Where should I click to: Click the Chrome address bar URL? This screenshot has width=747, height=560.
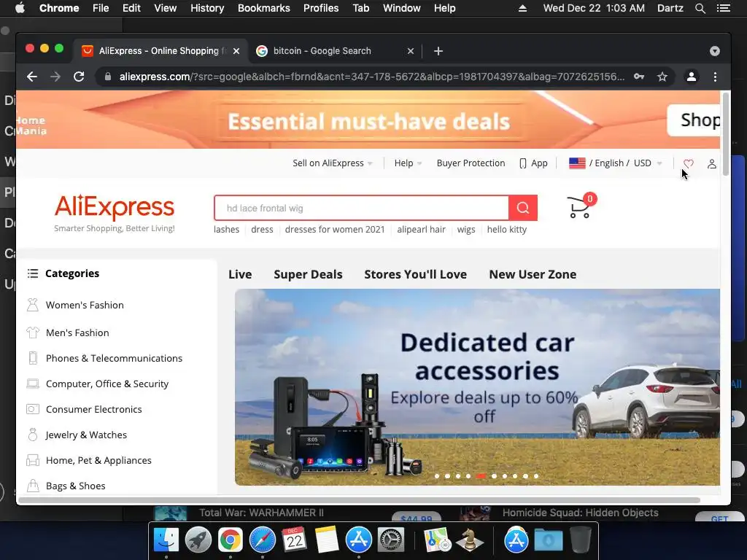tap(371, 77)
